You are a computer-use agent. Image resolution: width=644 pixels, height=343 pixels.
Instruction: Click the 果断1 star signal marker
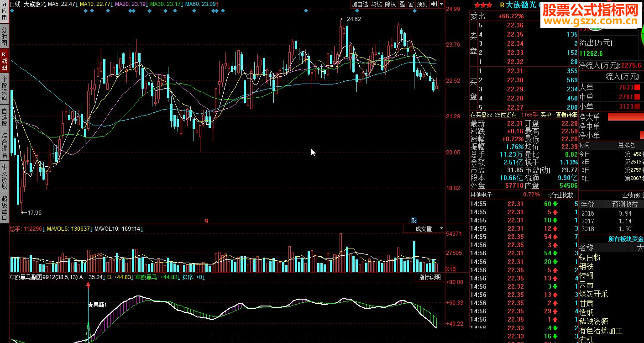pos(97,305)
